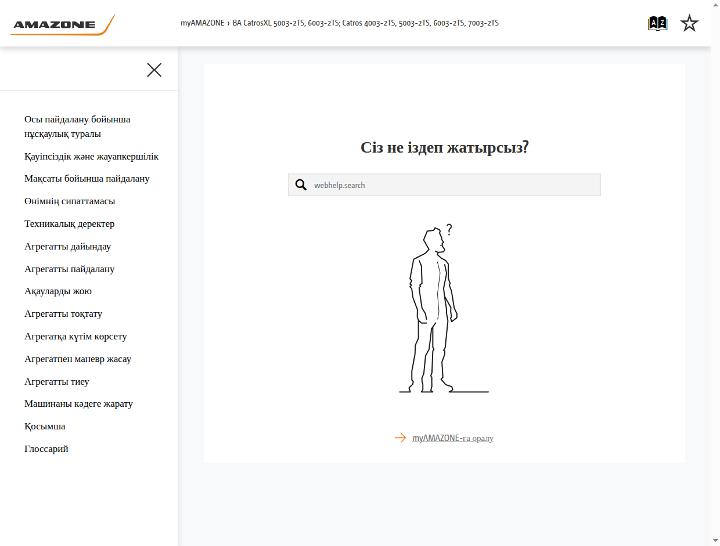
Task: Select Агрегатты тоқтату
Action: pos(63,314)
